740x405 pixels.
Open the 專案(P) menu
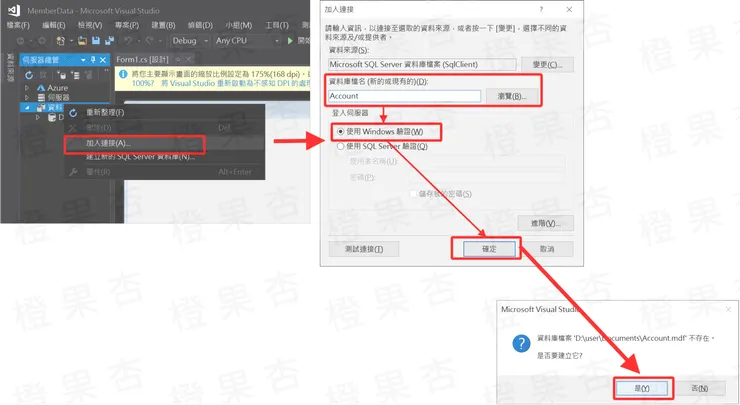pos(127,25)
